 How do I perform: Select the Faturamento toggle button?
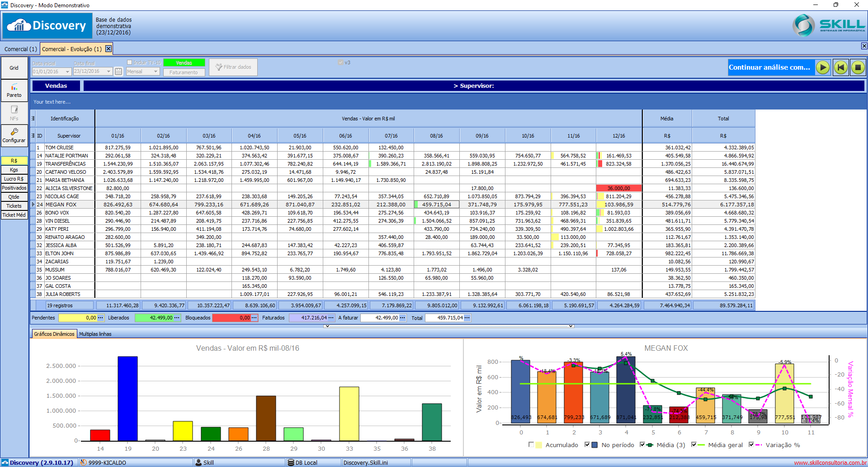click(184, 72)
